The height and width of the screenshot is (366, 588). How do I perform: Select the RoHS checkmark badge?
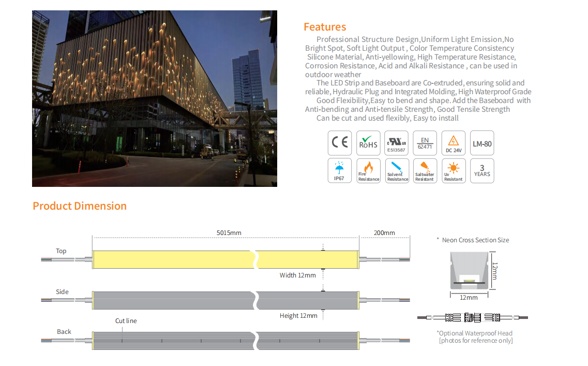pos(368,143)
